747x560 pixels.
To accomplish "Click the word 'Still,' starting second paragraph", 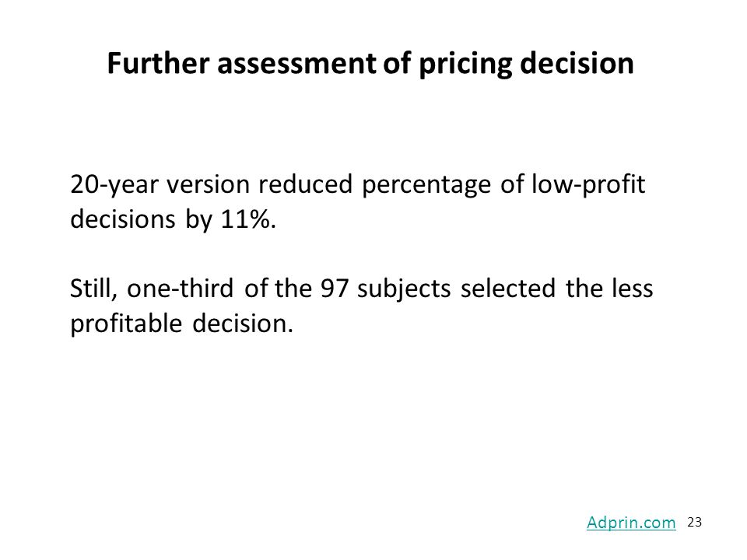I will coord(94,289).
